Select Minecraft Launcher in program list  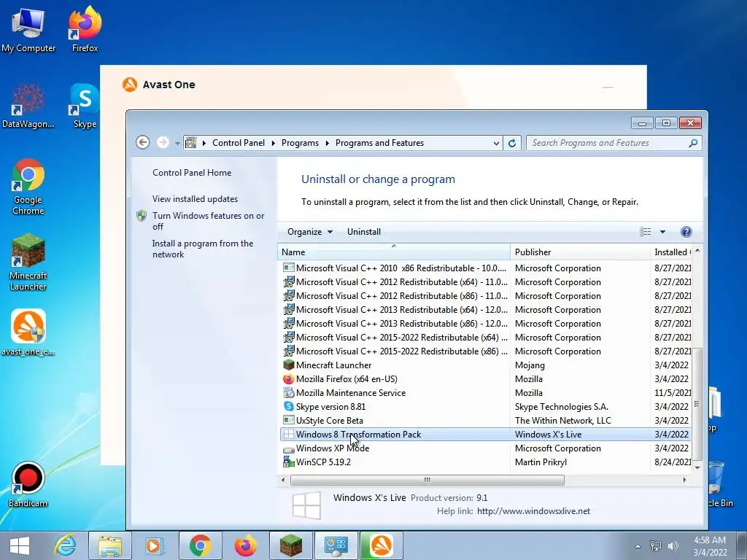click(485, 365)
